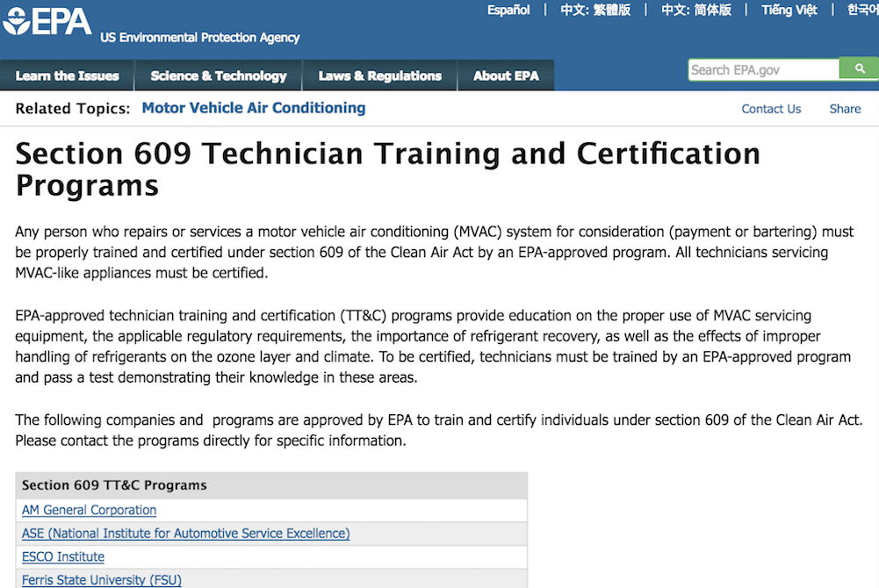Click US Environmental Protection Agency text

199,38
